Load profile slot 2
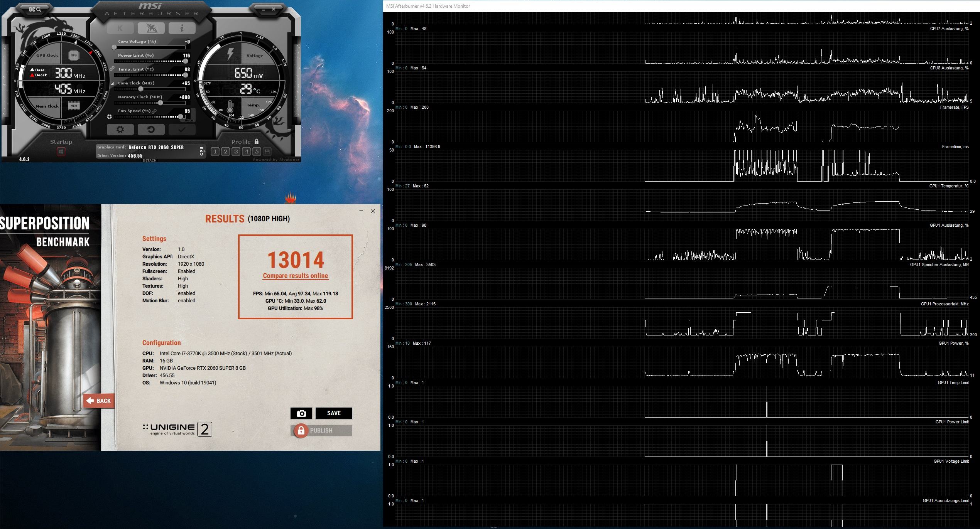The width and height of the screenshot is (980, 529). (226, 152)
